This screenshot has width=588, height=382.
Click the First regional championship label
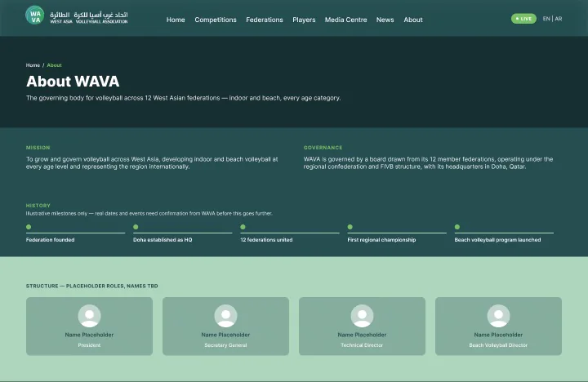381,240
